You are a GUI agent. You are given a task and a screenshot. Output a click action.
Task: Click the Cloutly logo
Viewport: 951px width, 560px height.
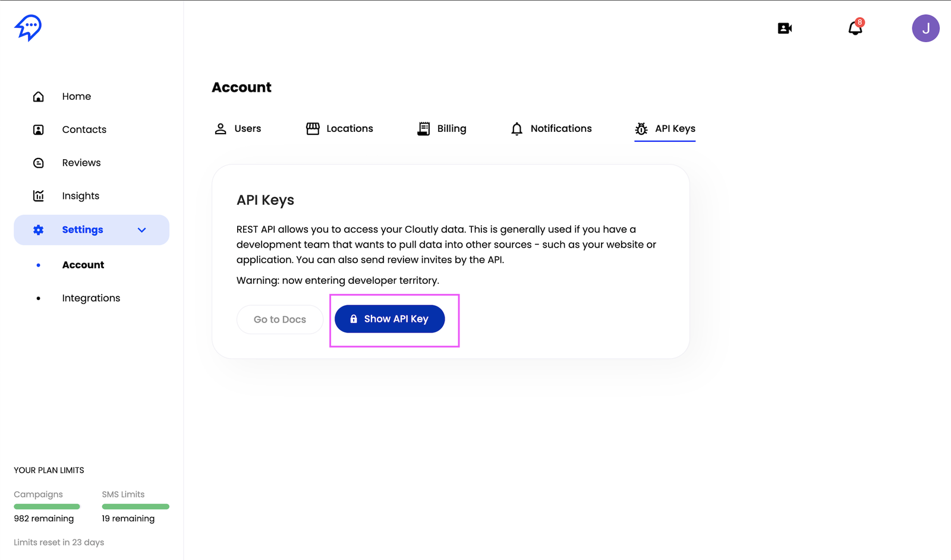[27, 27]
